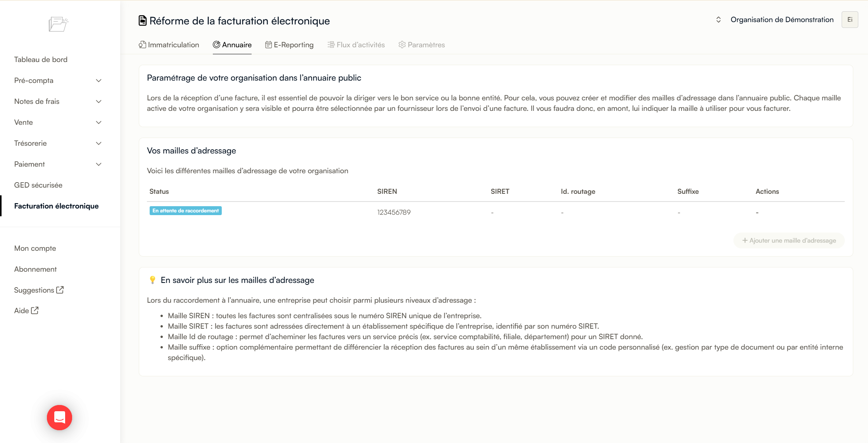This screenshot has width=868, height=443.
Task: Click the Ei user avatar
Action: pyautogui.click(x=850, y=19)
